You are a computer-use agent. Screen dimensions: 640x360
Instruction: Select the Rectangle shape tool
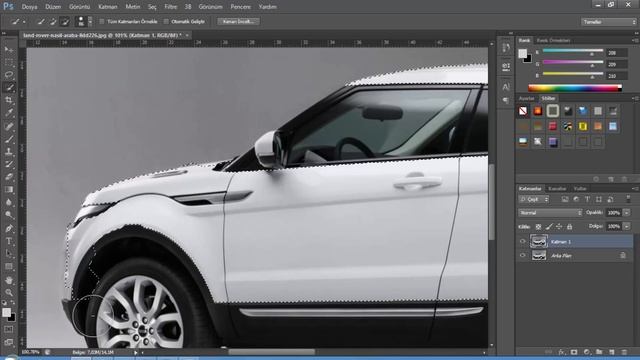point(9,267)
